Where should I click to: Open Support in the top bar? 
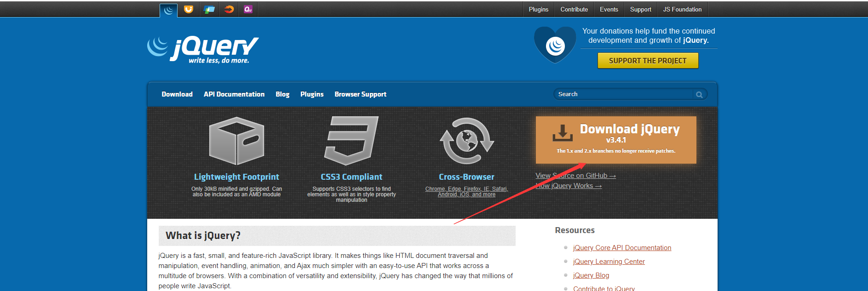[640, 9]
